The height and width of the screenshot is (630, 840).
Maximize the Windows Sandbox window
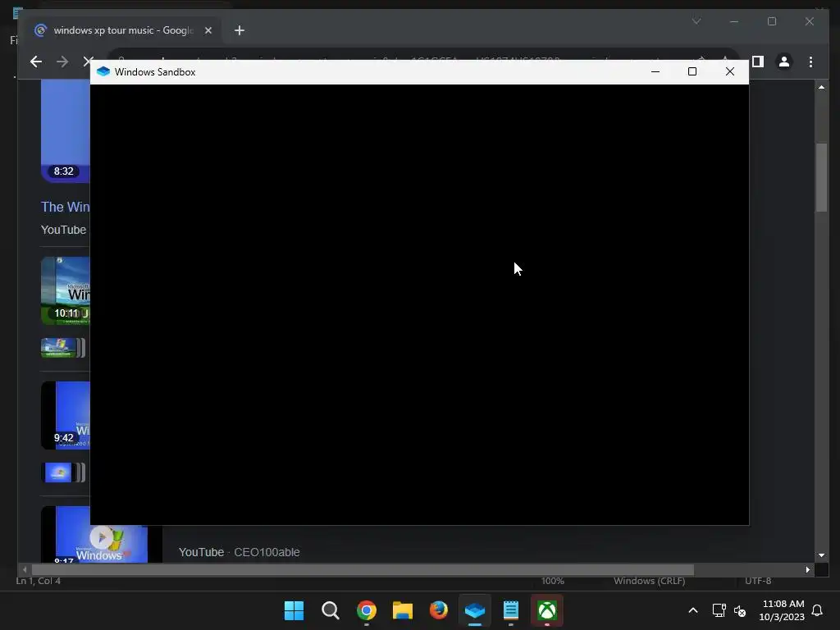tap(692, 71)
